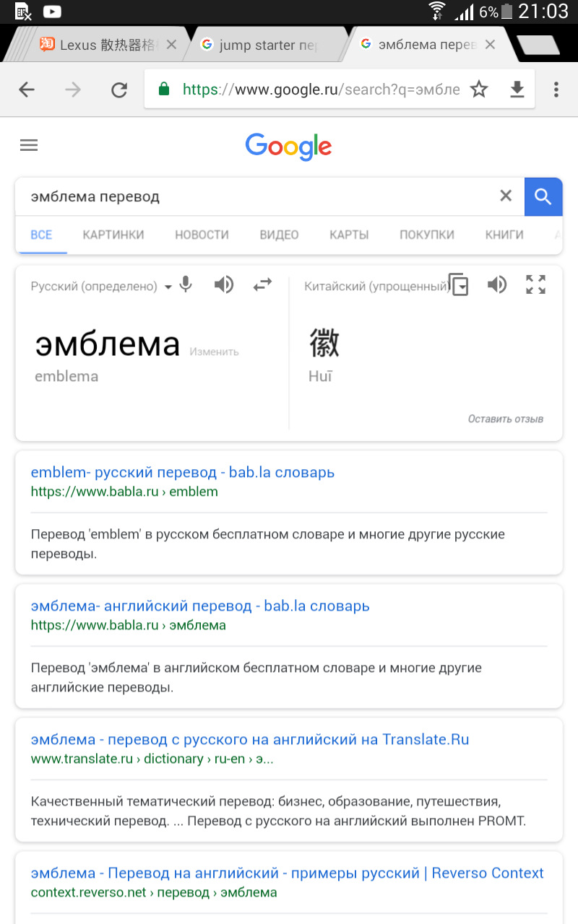The width and height of the screenshot is (578, 924).
Task: Open Chinese target language dropdown
Action: (x=376, y=287)
